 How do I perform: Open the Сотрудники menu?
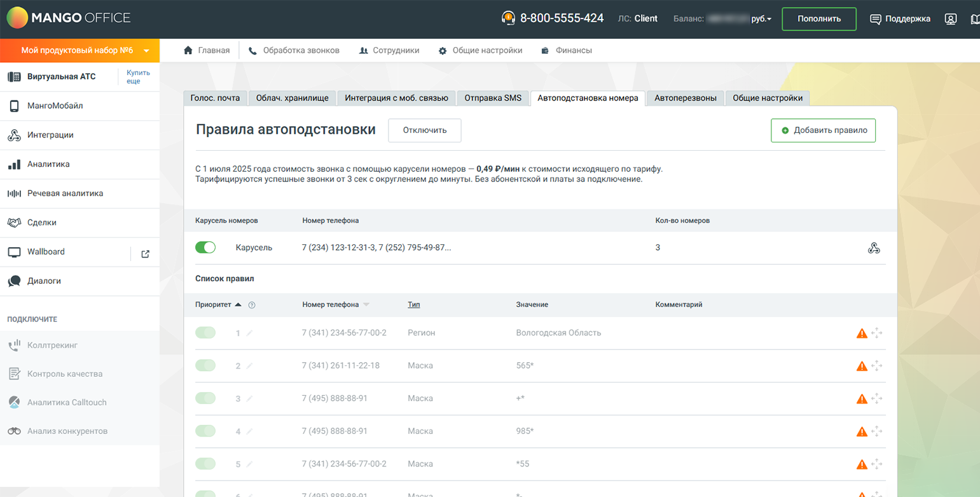pyautogui.click(x=389, y=50)
